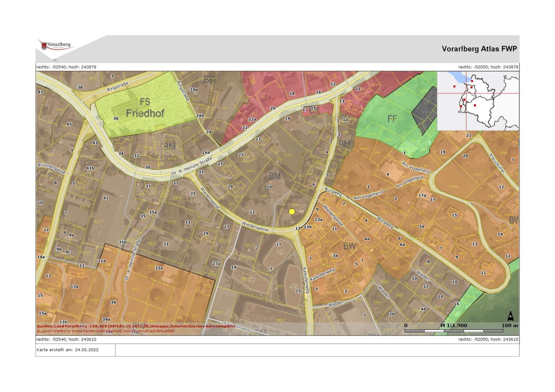Click the Vorarlberg Atlas FWP title
The height and width of the screenshot is (392, 555).
pyautogui.click(x=479, y=49)
